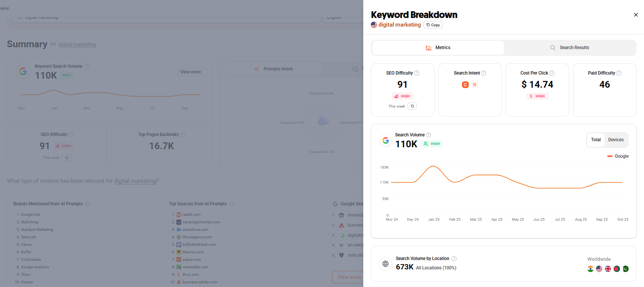Select Semrush in brands list
644x287 pixels.
pyautogui.click(x=29, y=237)
